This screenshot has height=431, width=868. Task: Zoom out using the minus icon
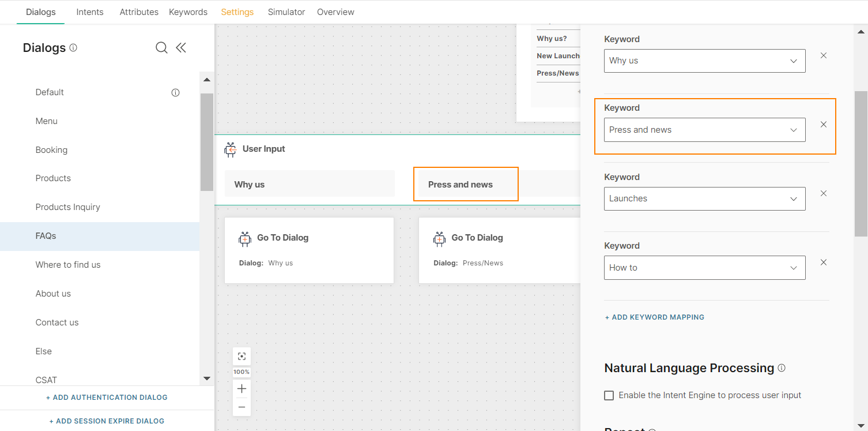(241, 407)
